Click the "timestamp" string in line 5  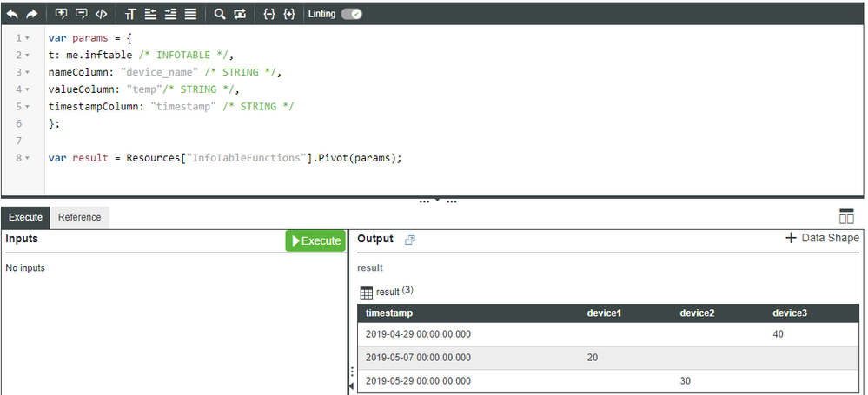(x=183, y=107)
